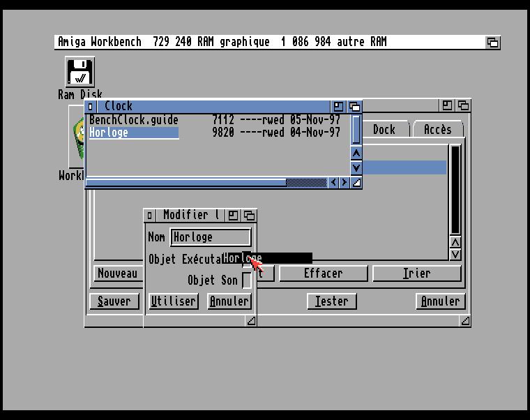Click the Clock window resize gadget
Viewport: 530px width, 420px height.
356,183
